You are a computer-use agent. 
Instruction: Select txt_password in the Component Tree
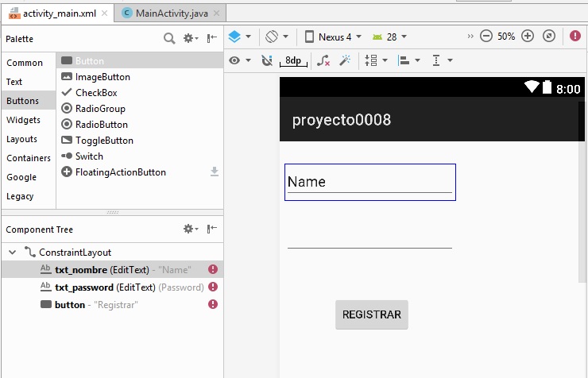pos(83,287)
